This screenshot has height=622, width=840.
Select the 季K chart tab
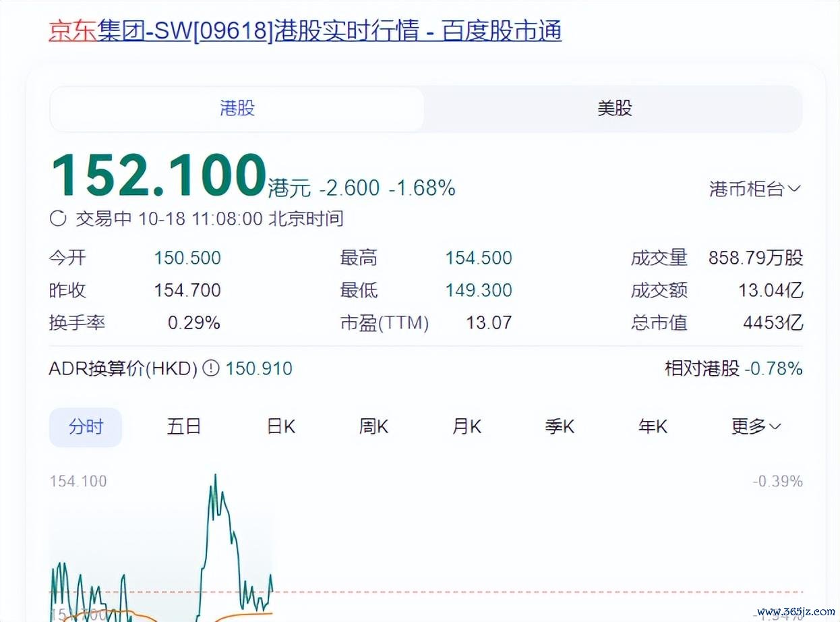click(x=560, y=426)
